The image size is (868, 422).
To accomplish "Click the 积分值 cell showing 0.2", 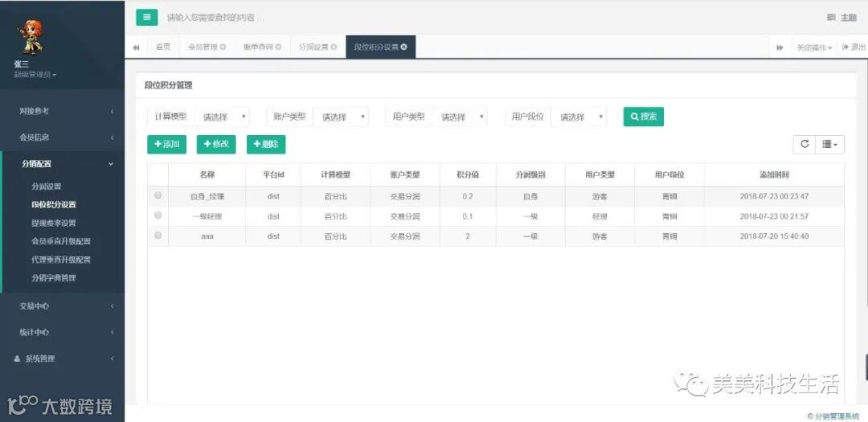I will click(468, 196).
